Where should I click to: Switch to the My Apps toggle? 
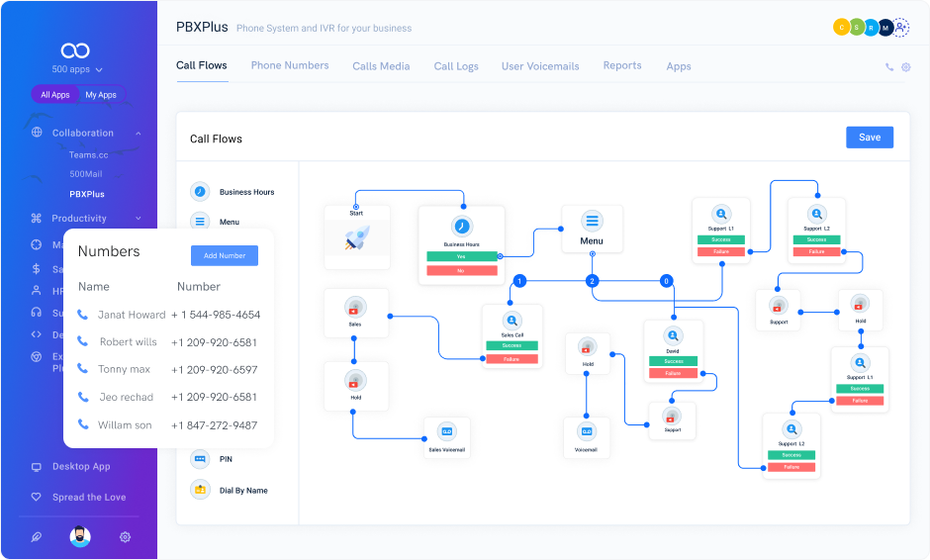100,95
